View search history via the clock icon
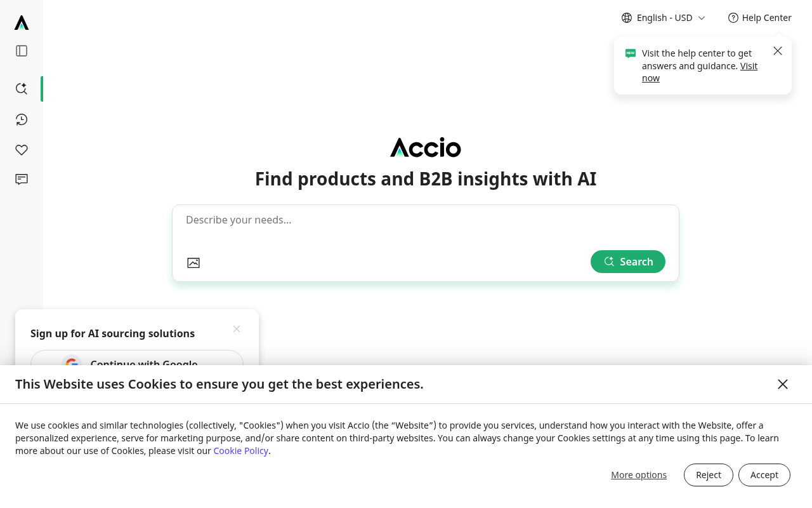This screenshot has height=508, width=812. [x=21, y=119]
